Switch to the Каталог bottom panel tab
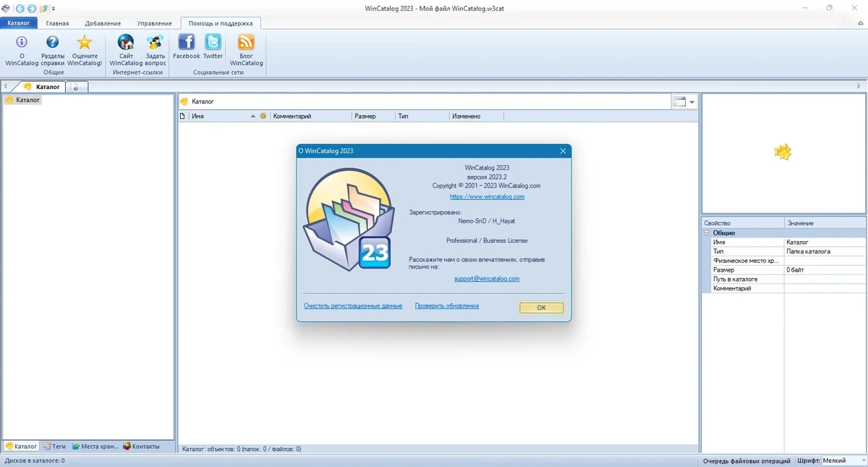The height and width of the screenshot is (467, 868). click(21, 446)
